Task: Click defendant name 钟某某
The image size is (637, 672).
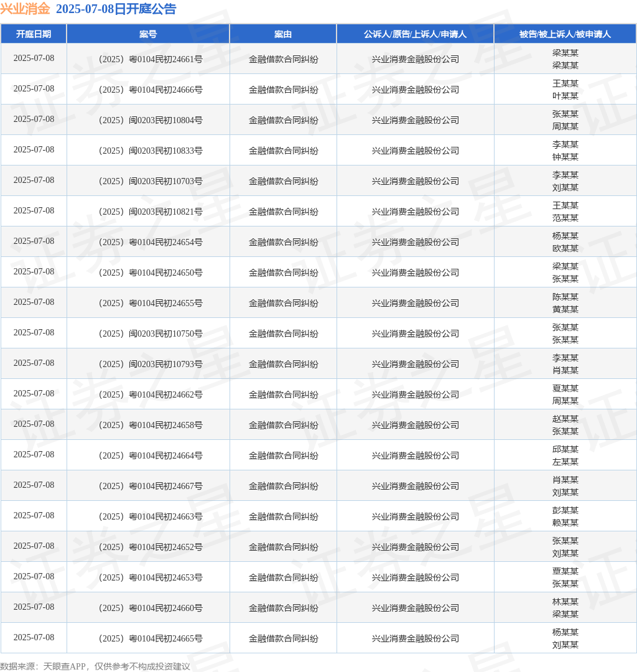Action: pyautogui.click(x=565, y=157)
